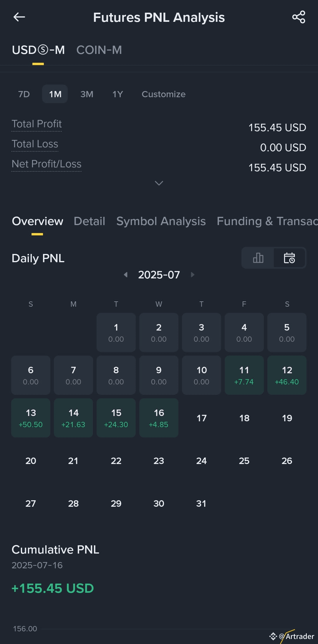Switch Daily PNL to bar chart view
Screen dimensions: 318x644
point(258,258)
